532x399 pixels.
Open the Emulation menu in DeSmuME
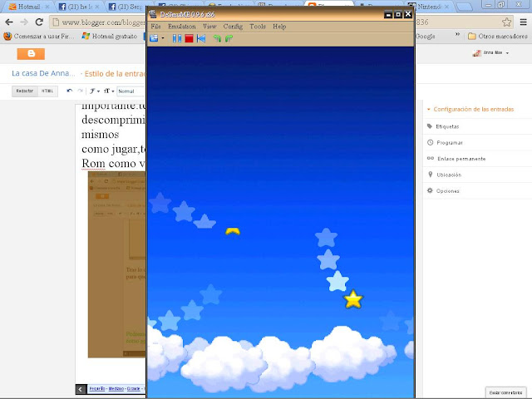[182, 26]
